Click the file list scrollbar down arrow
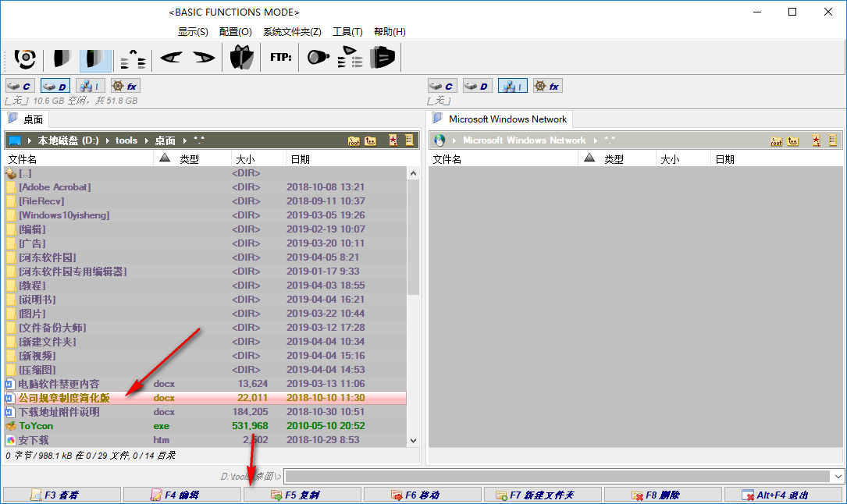847x504 pixels. pyautogui.click(x=413, y=440)
